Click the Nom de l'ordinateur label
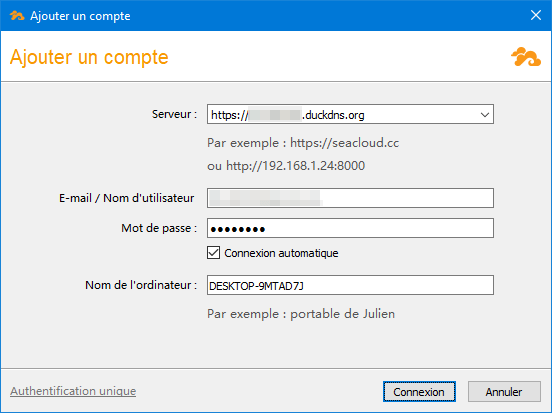Image resolution: width=552 pixels, height=413 pixels. click(141, 285)
